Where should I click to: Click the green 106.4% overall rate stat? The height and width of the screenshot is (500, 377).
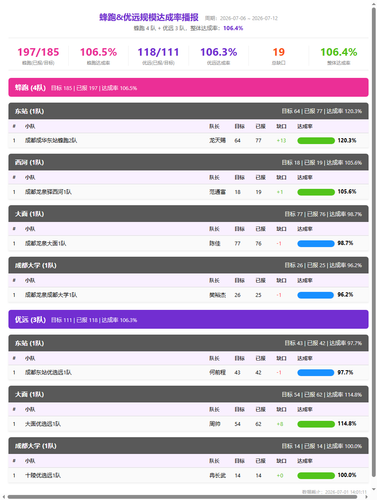(x=339, y=56)
